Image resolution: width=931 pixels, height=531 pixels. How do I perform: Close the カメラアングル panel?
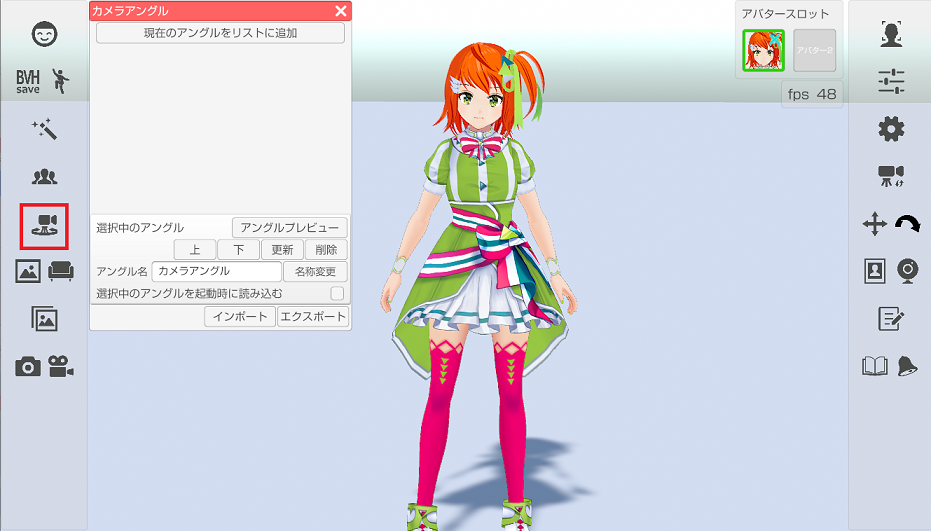point(341,11)
